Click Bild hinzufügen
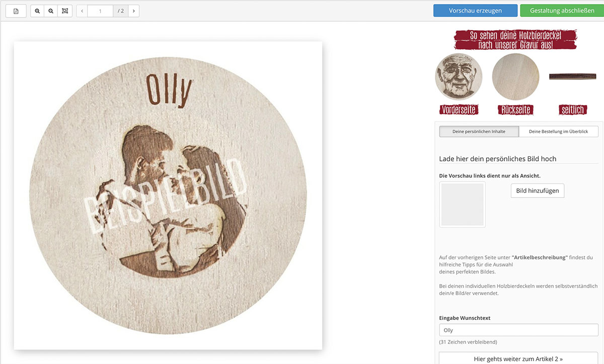 coord(538,191)
